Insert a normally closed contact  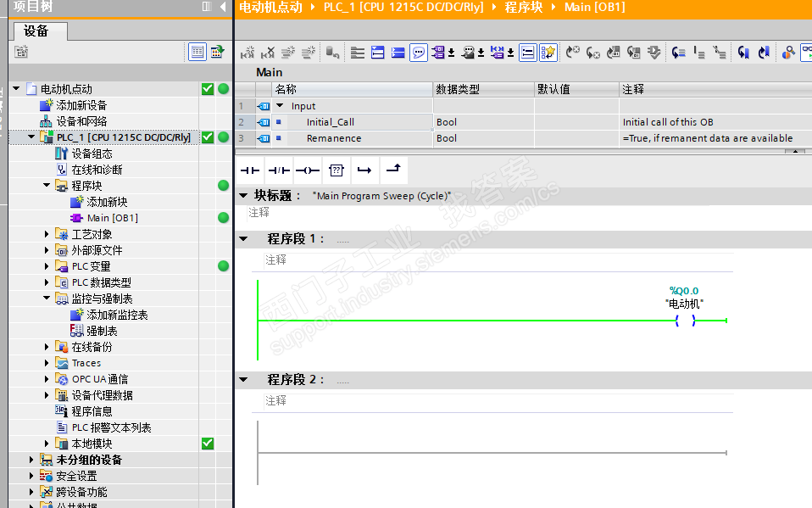279,170
